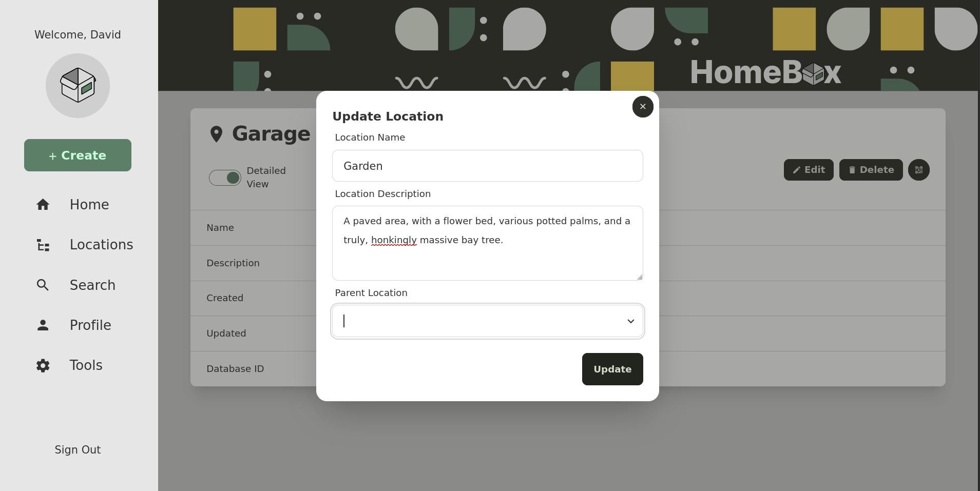Click inside the Location Description textarea

pyautogui.click(x=487, y=243)
